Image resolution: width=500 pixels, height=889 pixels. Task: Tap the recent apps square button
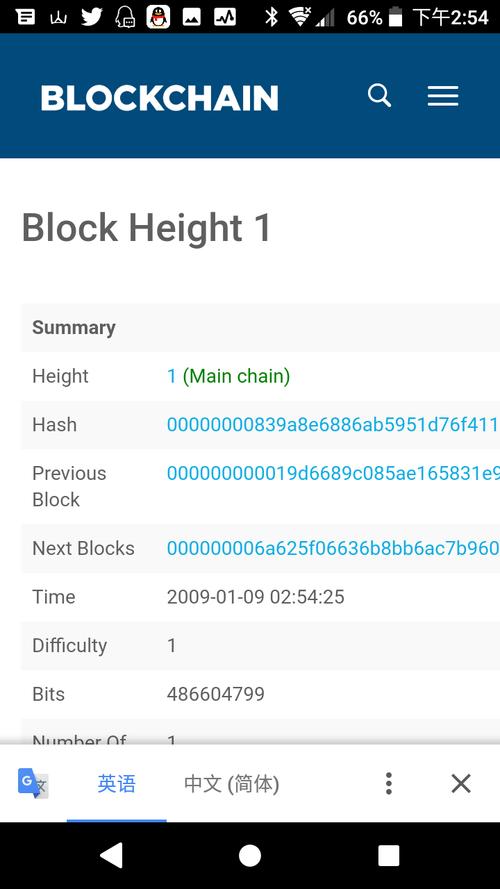coord(389,856)
